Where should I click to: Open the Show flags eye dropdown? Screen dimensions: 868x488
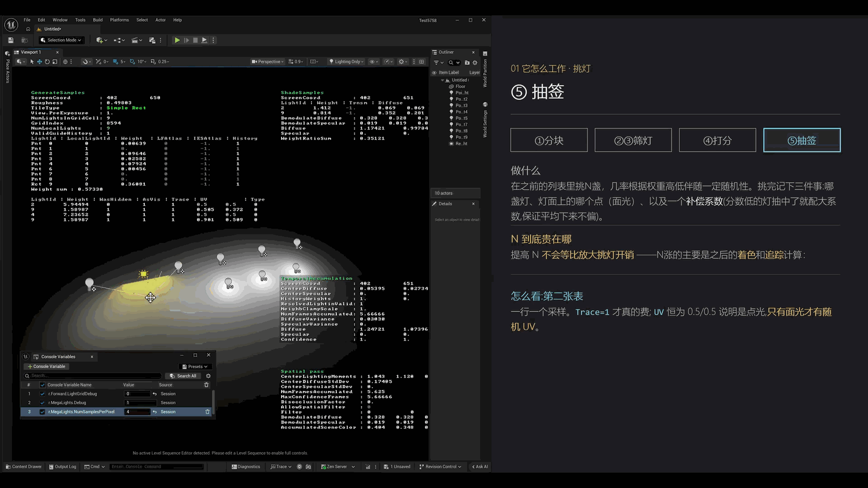[374, 62]
